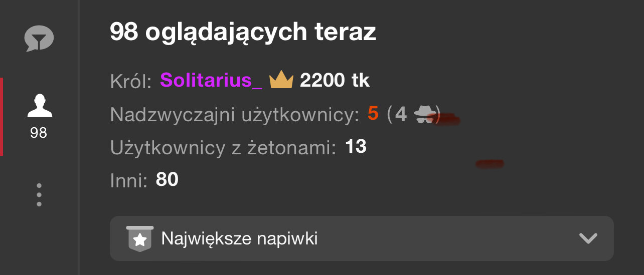The width and height of the screenshot is (644, 275).
Task: Click the 98 viewer count under person icon
Action: coord(39,133)
